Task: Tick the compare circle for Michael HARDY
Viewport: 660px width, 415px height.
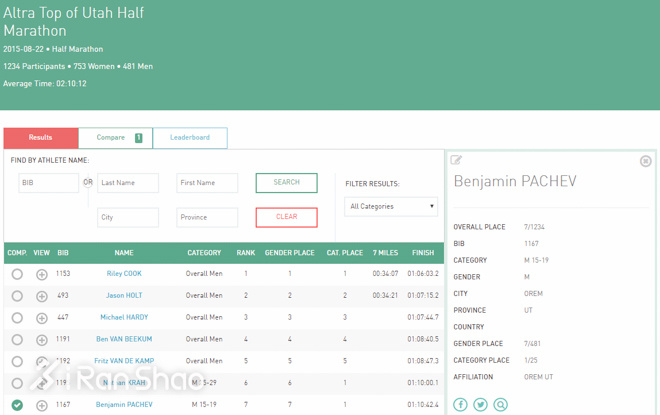Action: click(17, 318)
